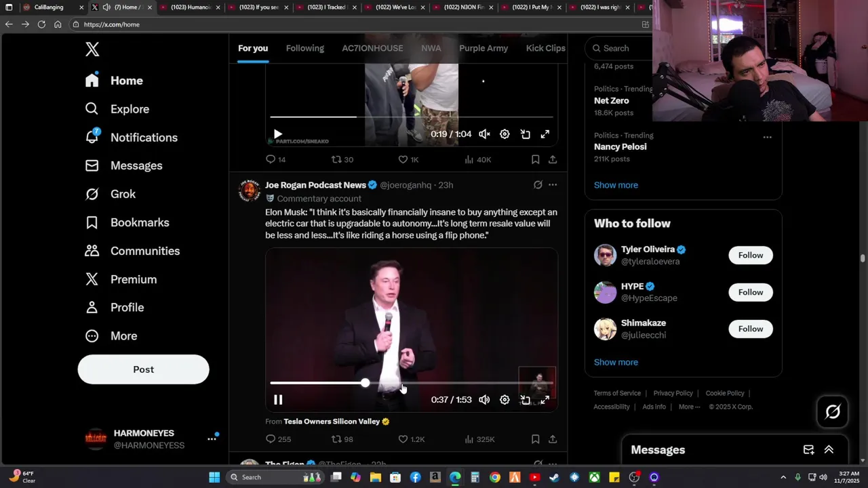This screenshot has height=488, width=868.
Task: Bookmark the upper post with 40K views
Action: tap(535, 159)
